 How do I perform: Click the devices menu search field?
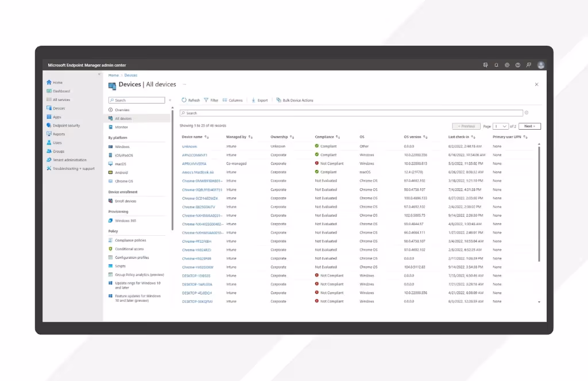pos(137,100)
